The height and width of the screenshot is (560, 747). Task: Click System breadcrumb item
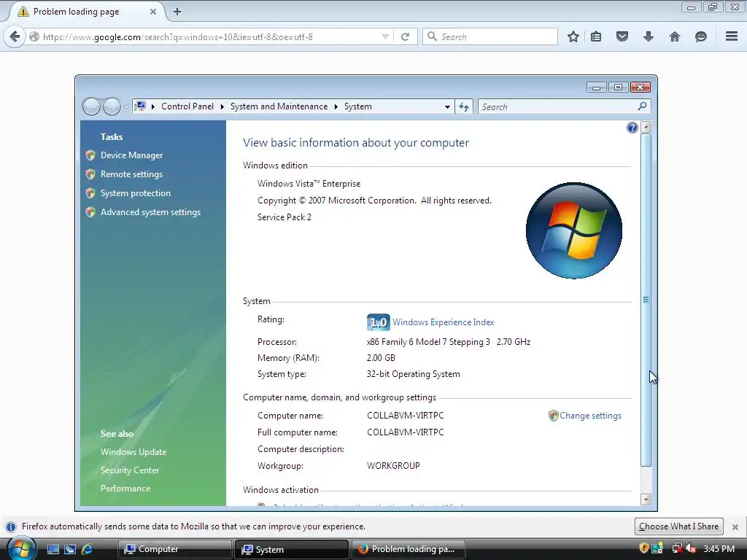(x=357, y=106)
